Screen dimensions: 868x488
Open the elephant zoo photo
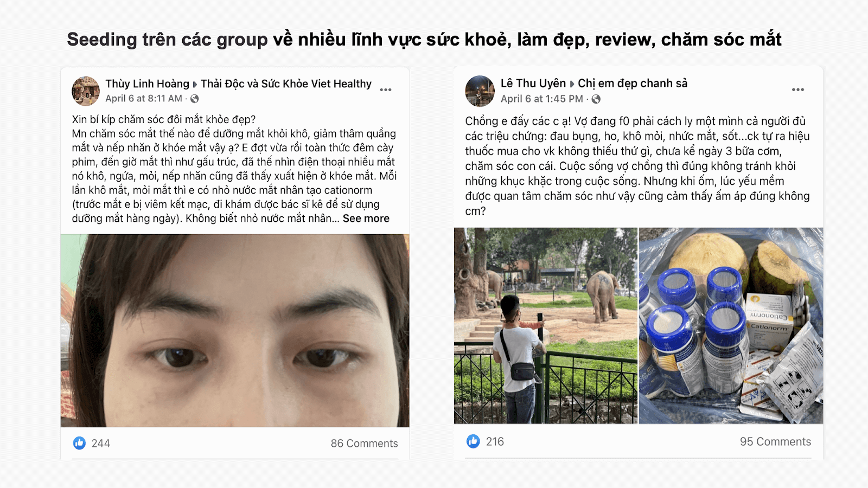point(546,325)
